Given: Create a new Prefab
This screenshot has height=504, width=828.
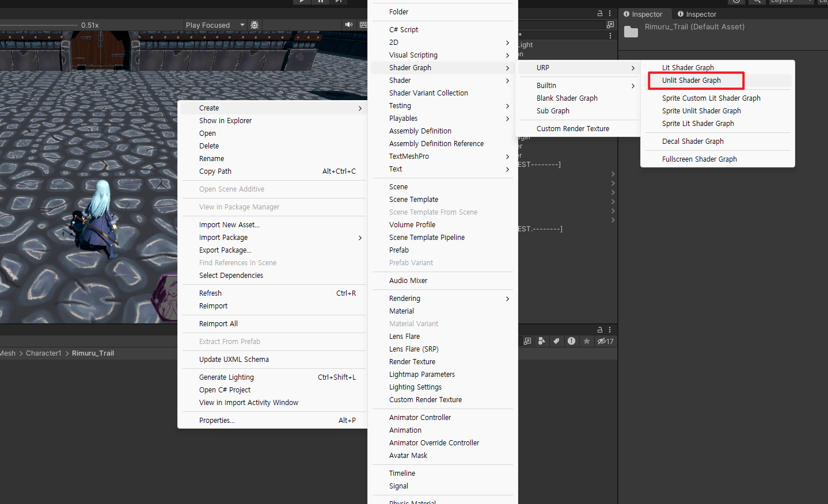Looking at the screenshot, I should pyautogui.click(x=442, y=250).
